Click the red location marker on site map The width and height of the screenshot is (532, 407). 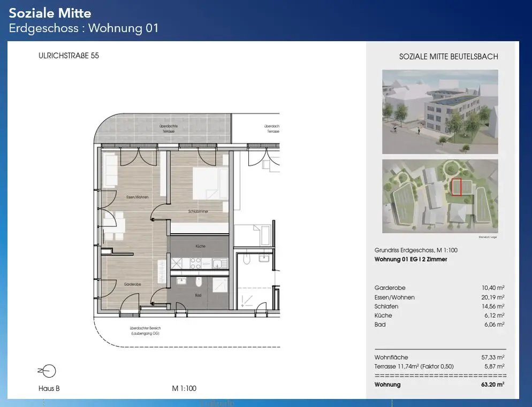(457, 187)
